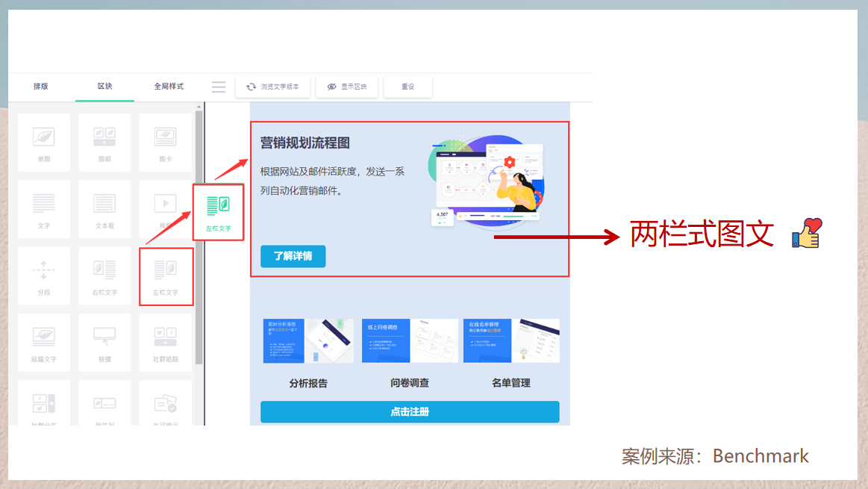Screen dimensions: 868x489
Task: Switch to the 排版 tab
Action: point(40,87)
